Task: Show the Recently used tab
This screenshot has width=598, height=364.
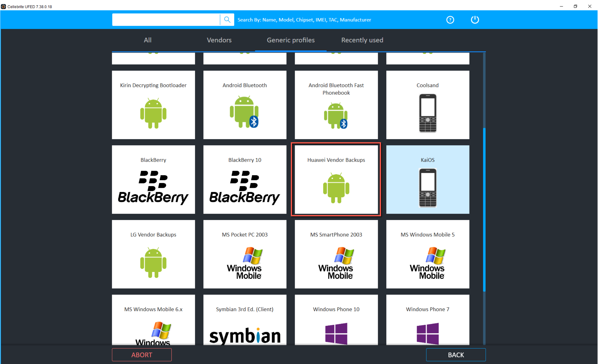Action: coord(362,40)
